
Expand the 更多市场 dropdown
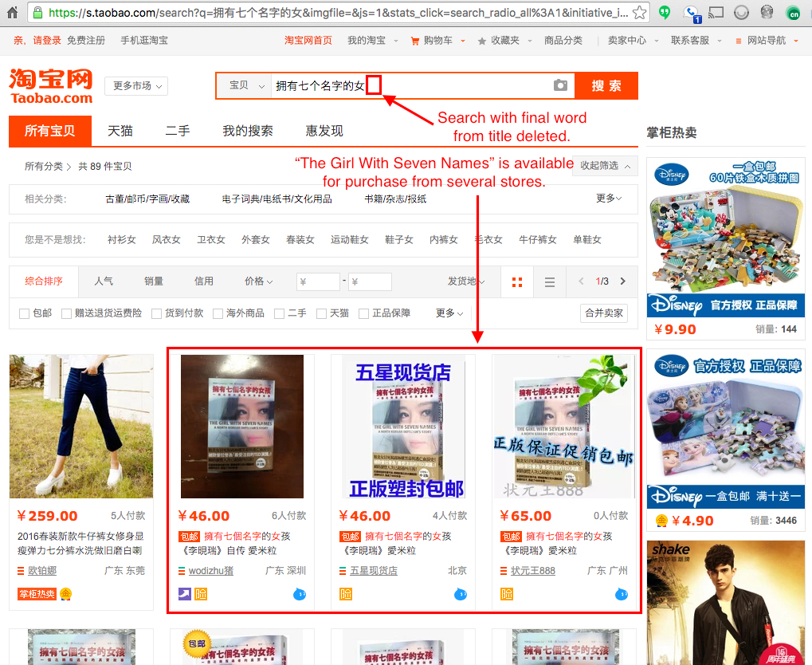pyautogui.click(x=137, y=86)
